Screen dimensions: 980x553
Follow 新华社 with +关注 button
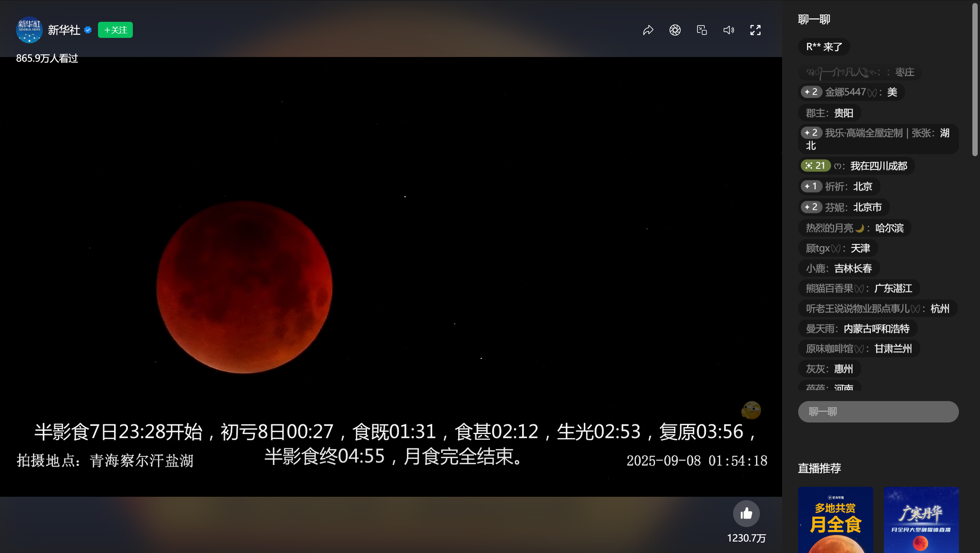click(x=115, y=30)
